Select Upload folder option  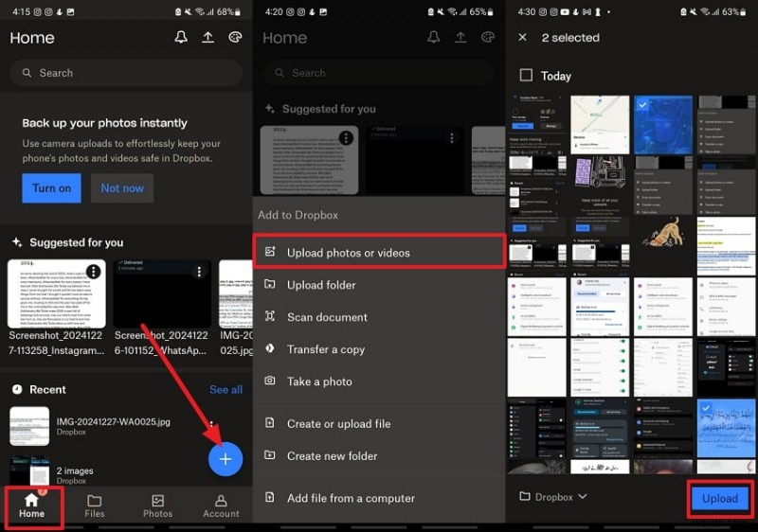(379, 285)
